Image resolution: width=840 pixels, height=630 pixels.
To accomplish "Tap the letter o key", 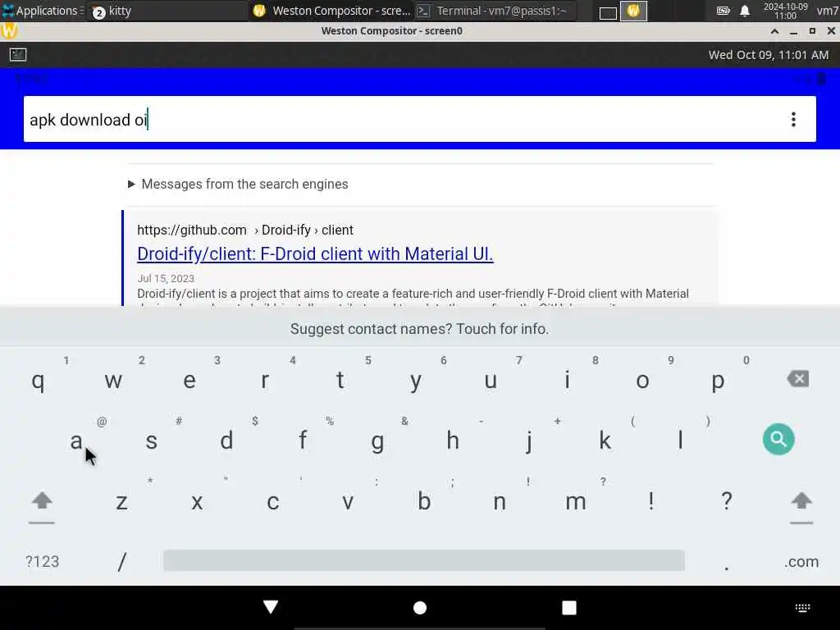I will coord(642,381).
